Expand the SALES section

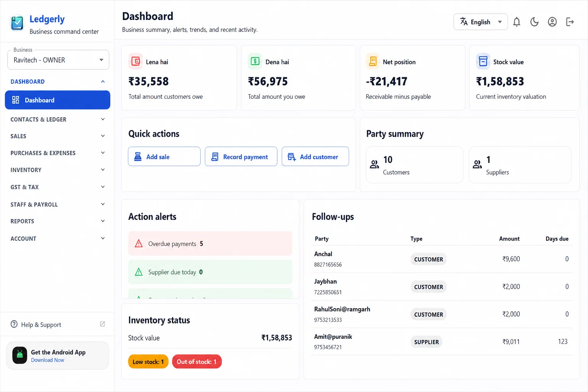[x=57, y=136]
